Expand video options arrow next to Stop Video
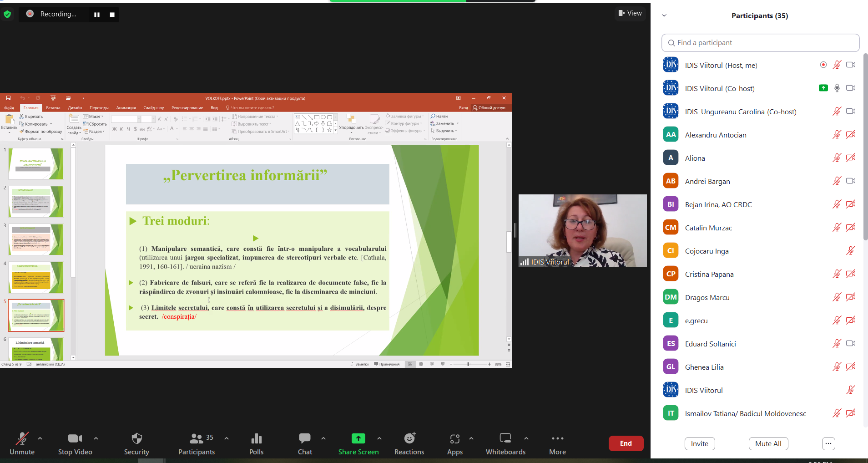 (96, 438)
